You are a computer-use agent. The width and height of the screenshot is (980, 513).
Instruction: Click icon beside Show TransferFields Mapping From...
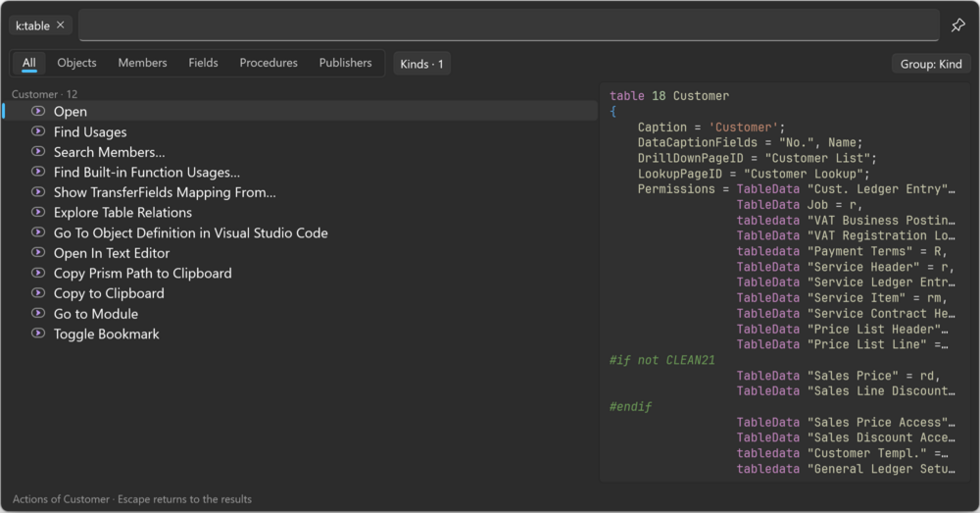coord(38,192)
